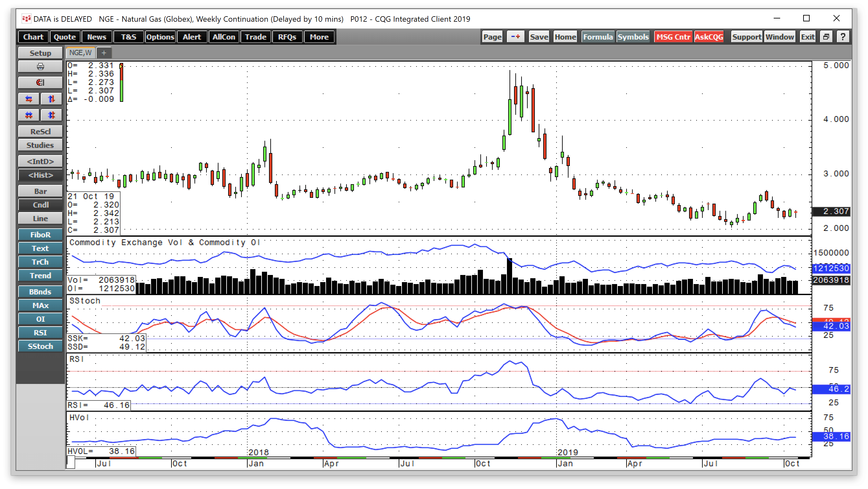868x489 pixels.
Task: Click the 2019 year label on time axis
Action: pos(568,452)
